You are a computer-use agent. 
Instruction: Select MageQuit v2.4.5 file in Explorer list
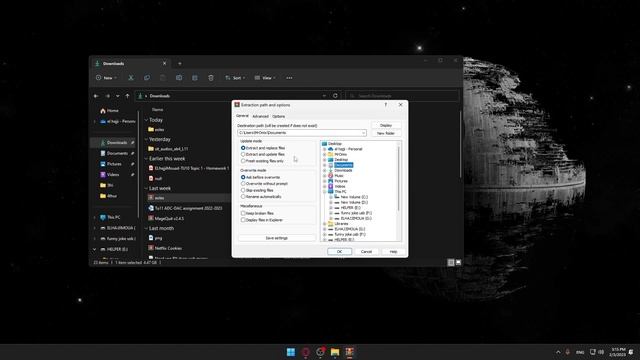point(169,218)
